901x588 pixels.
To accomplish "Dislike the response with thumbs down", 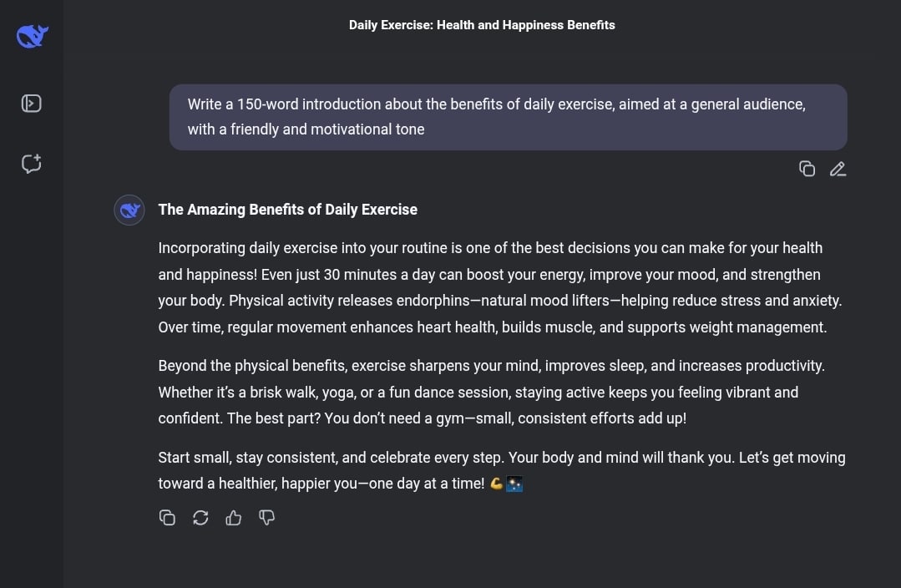I will tap(266, 518).
